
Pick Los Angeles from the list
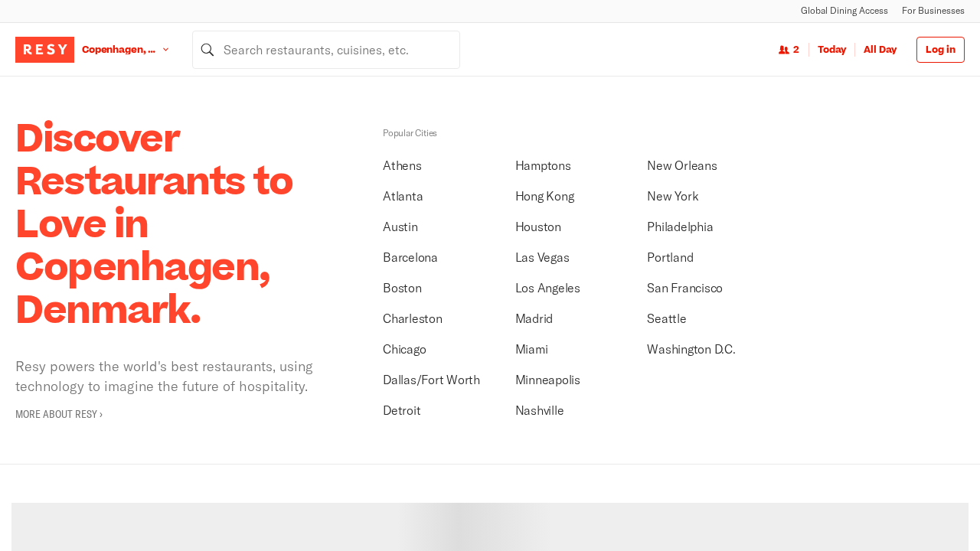547,288
